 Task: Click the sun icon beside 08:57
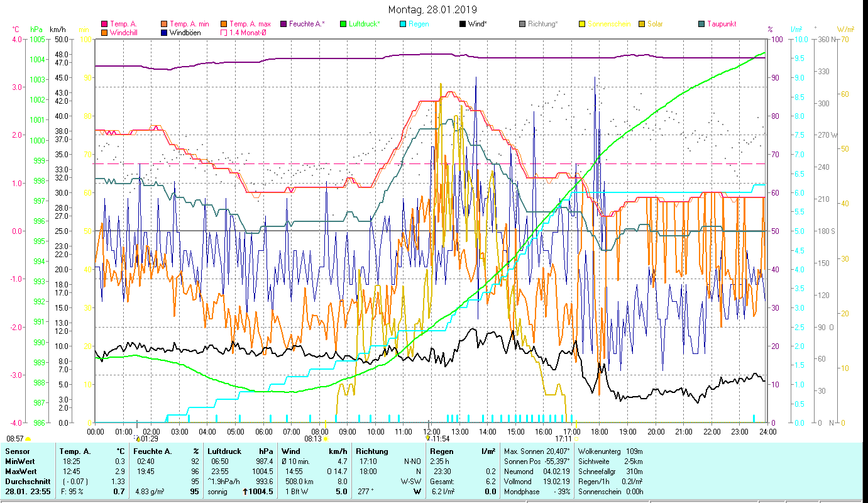click(28, 438)
